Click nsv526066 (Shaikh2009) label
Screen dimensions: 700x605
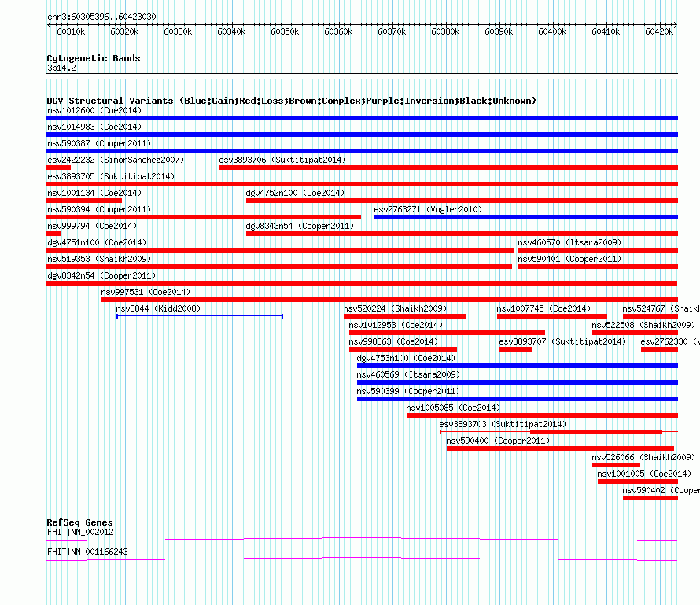click(643, 457)
